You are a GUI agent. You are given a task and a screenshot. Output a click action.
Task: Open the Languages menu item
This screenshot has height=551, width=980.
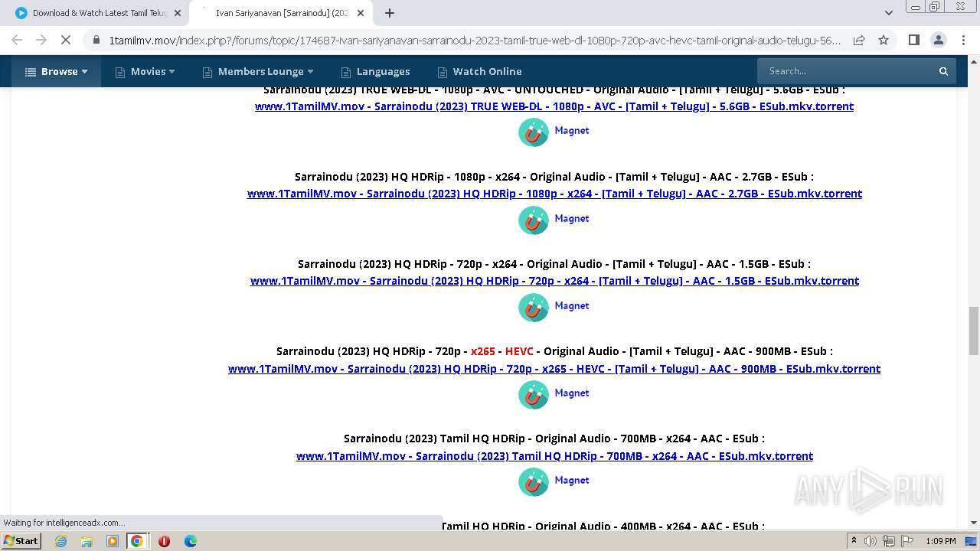tap(375, 71)
